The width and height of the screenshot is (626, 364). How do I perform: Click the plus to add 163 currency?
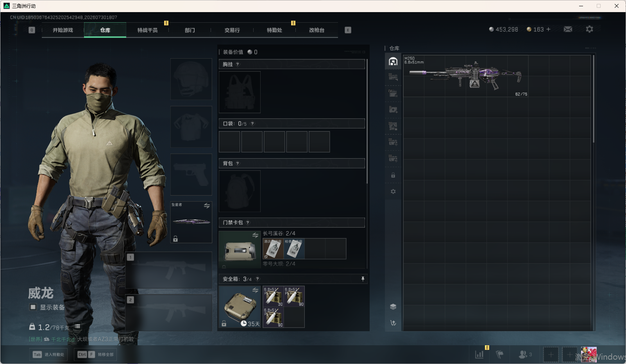coord(548,29)
